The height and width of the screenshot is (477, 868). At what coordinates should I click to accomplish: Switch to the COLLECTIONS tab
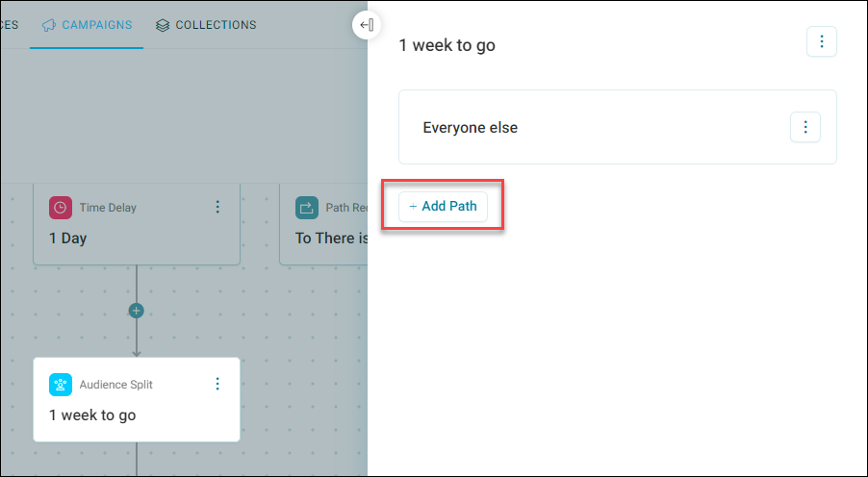[206, 25]
